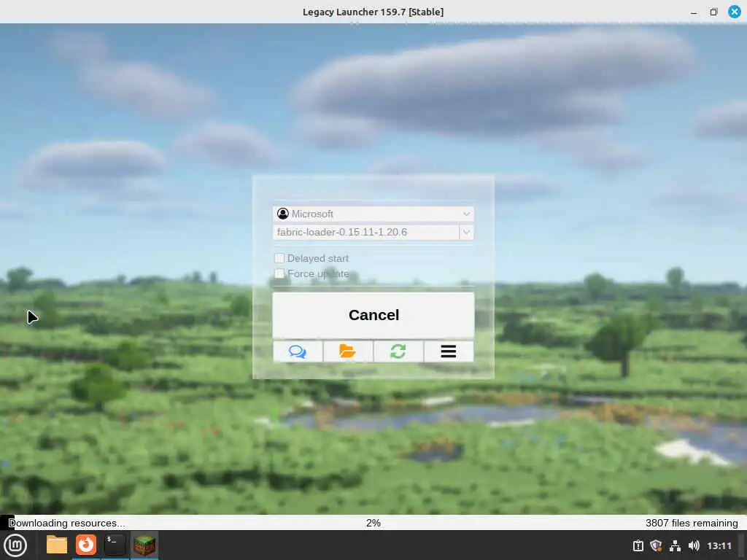Open the game folder icon button
The height and width of the screenshot is (560, 747).
click(348, 351)
